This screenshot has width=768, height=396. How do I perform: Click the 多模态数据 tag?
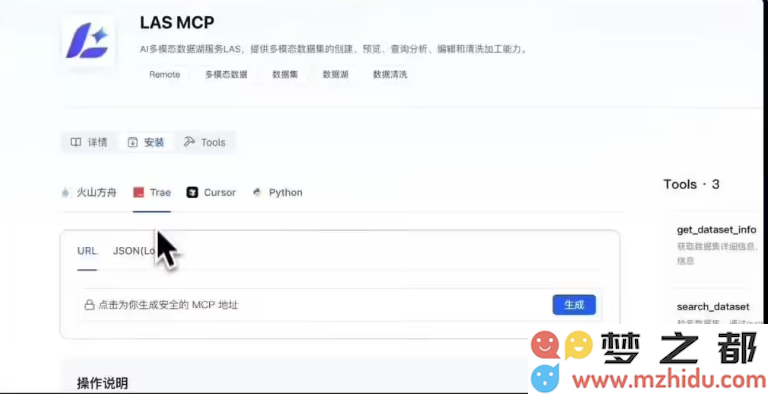click(x=226, y=74)
